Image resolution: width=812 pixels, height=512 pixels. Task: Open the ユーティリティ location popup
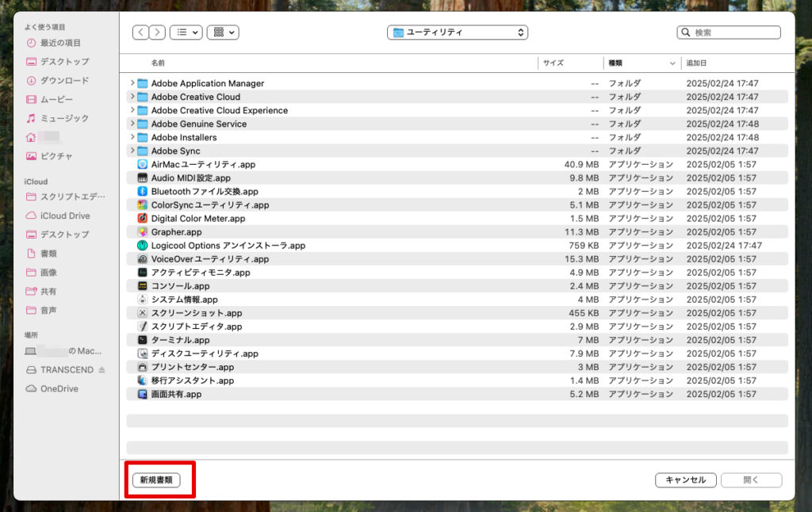coord(458,32)
